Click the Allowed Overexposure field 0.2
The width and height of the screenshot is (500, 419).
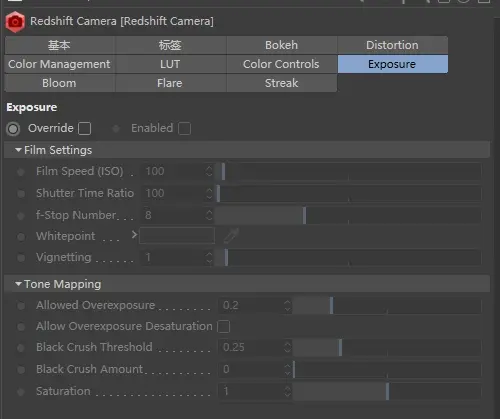tap(251, 306)
